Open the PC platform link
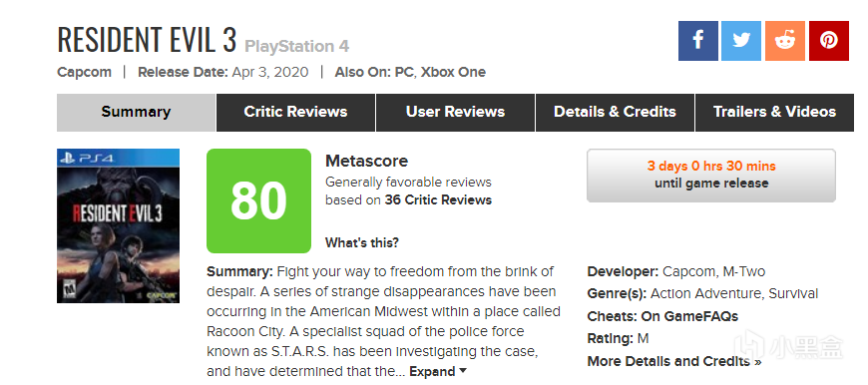 click(403, 73)
